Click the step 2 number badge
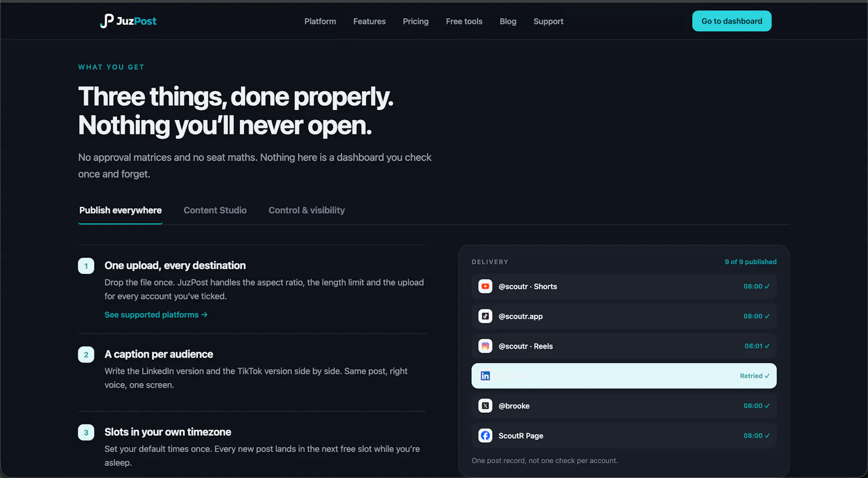The image size is (868, 478). click(x=86, y=355)
